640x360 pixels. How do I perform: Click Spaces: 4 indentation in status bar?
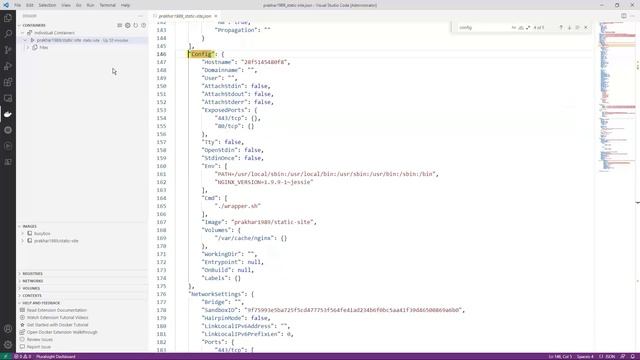(585, 356)
